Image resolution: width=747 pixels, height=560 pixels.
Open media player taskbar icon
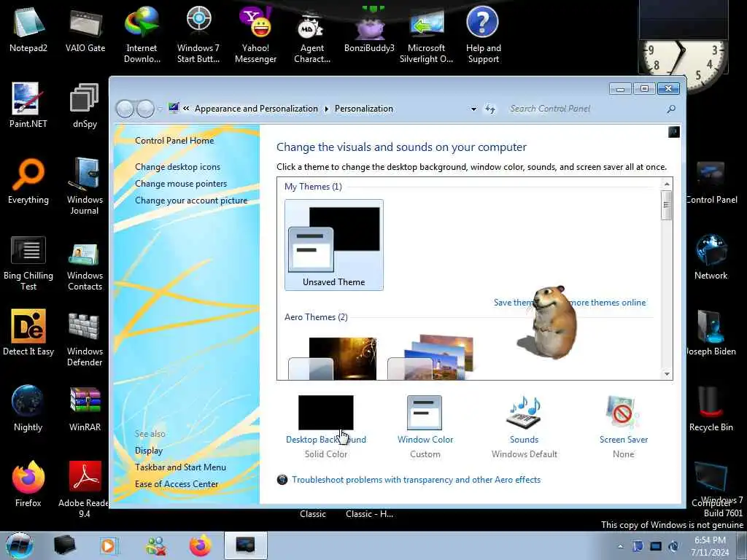pos(109,545)
